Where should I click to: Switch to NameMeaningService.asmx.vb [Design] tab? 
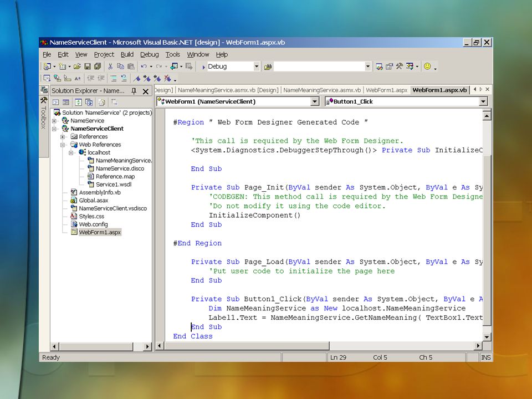pos(228,90)
